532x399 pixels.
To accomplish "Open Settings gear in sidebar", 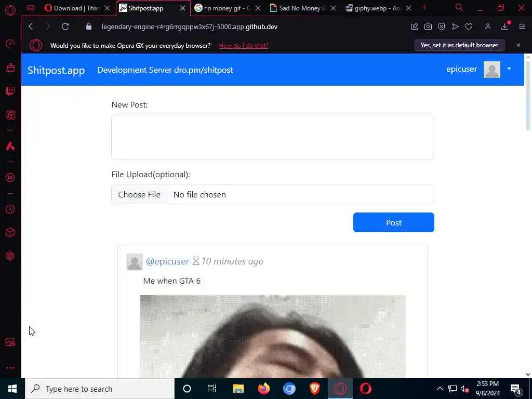I will click(10, 256).
